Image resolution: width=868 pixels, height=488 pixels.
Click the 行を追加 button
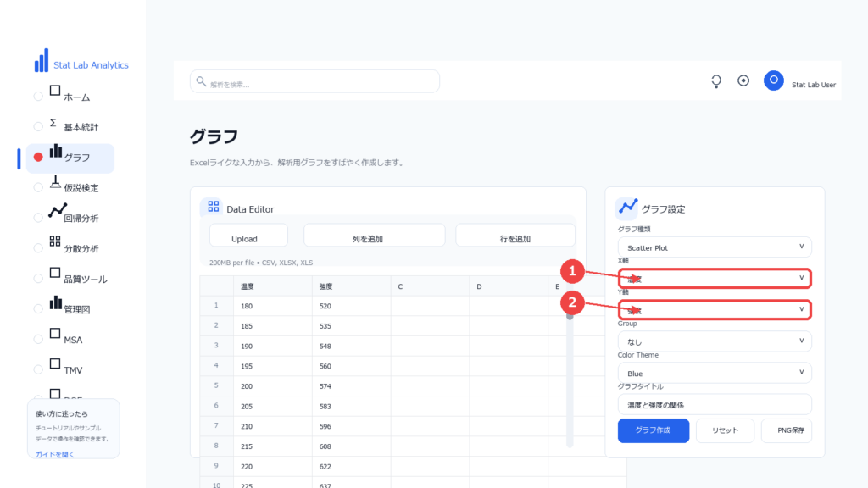click(515, 236)
